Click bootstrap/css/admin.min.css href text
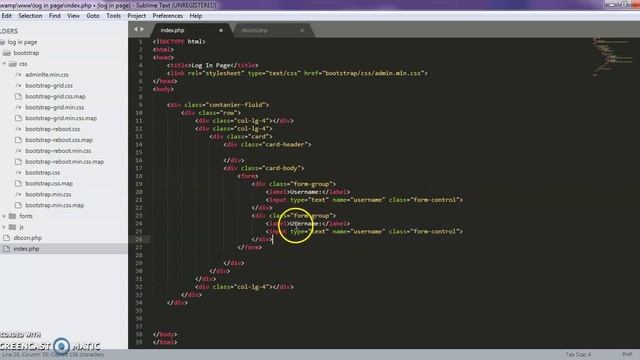640x360 pixels. pyautogui.click(x=372, y=73)
